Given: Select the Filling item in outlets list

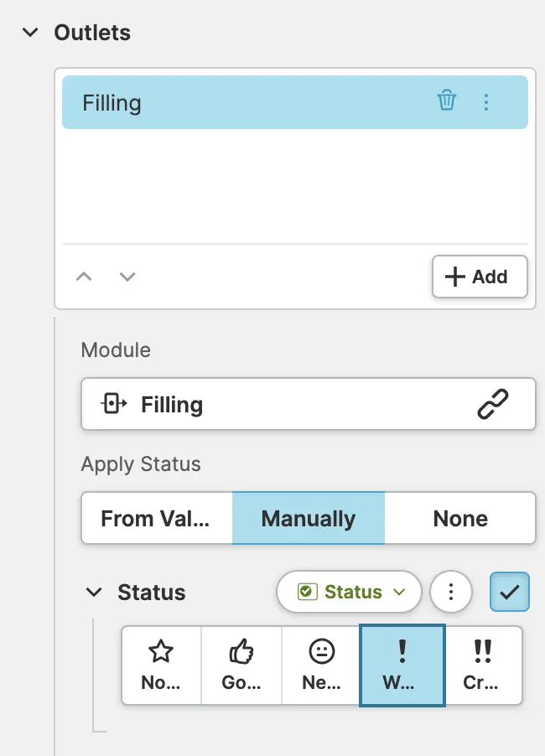Looking at the screenshot, I should [252, 102].
